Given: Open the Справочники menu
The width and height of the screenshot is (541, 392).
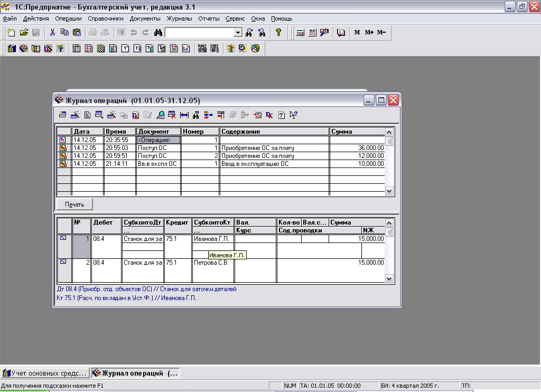Looking at the screenshot, I should 106,18.
